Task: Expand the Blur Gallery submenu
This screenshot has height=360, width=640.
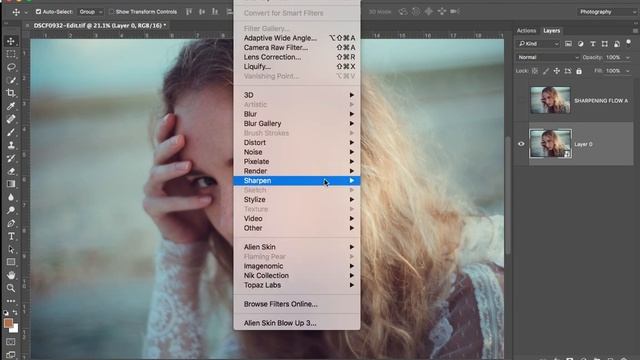Action: 297,123
